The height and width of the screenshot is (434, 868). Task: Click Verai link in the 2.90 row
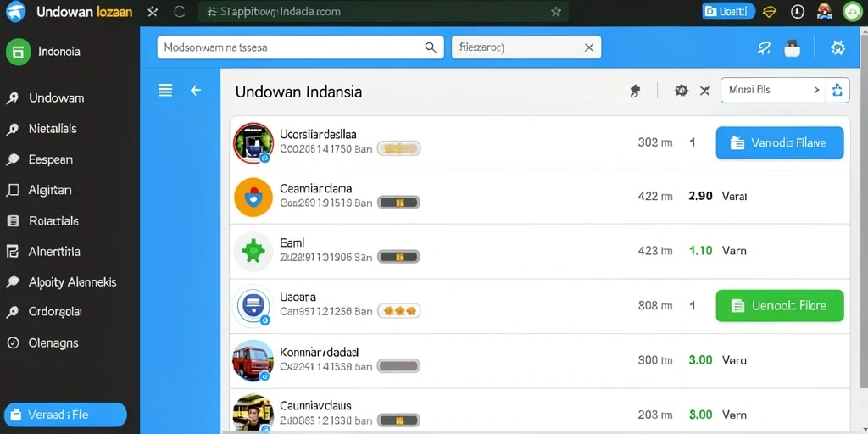click(735, 196)
